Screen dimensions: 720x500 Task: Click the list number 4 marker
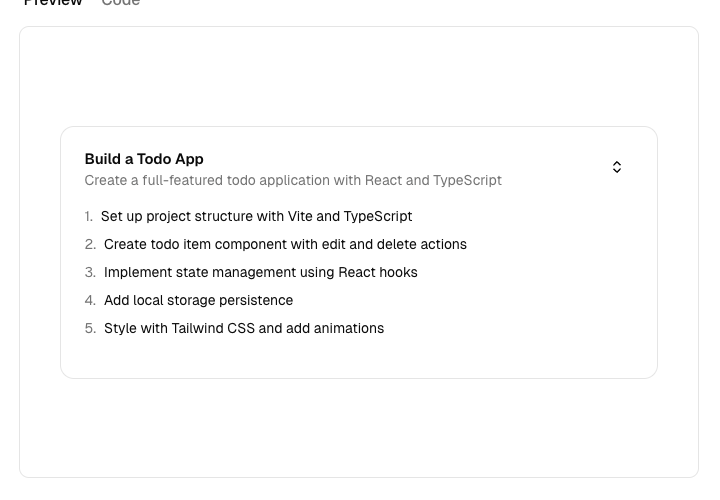tap(90, 300)
